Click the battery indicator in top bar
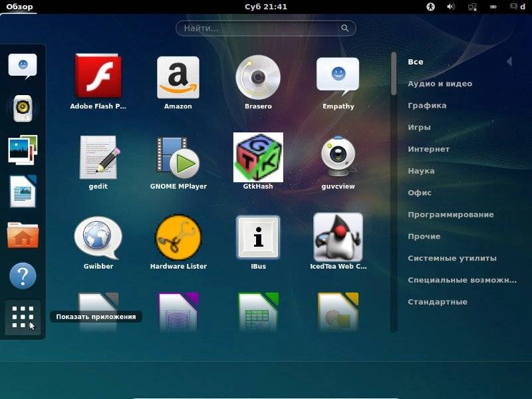This screenshot has height=399, width=532. 493,7
